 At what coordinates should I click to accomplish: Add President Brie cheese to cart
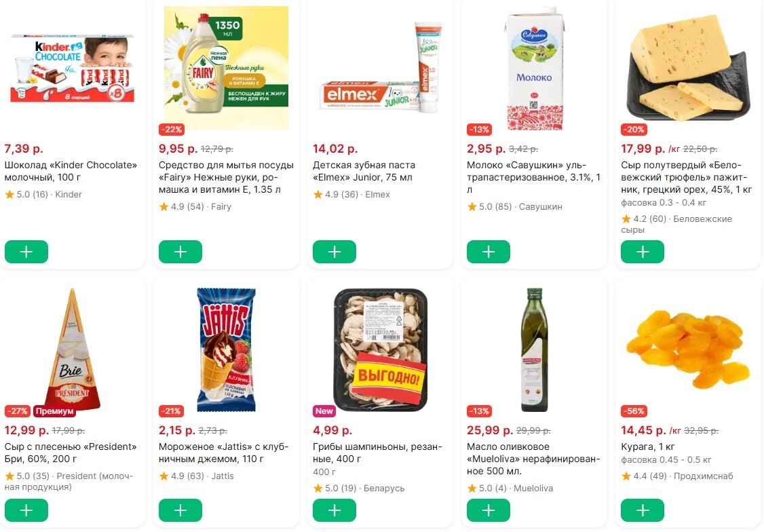point(26,510)
